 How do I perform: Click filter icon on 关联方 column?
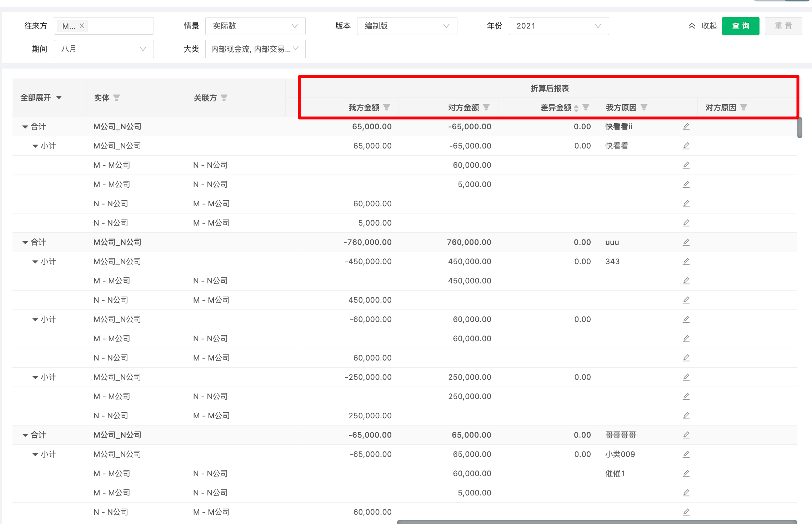(x=224, y=97)
